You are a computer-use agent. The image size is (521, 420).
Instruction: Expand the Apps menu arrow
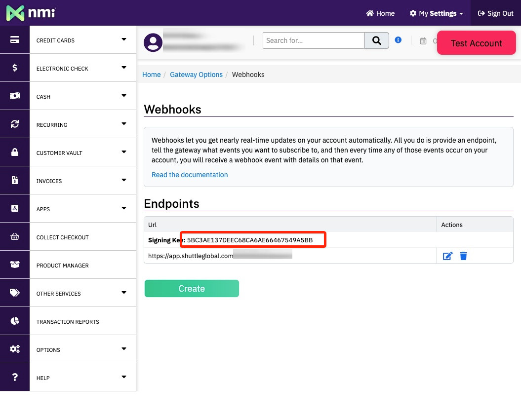pyautogui.click(x=124, y=208)
